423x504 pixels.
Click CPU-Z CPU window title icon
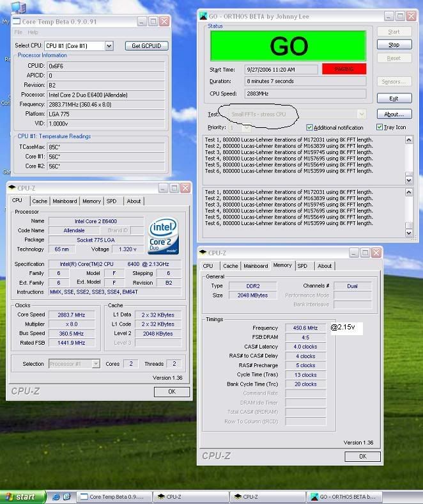[x=12, y=187]
